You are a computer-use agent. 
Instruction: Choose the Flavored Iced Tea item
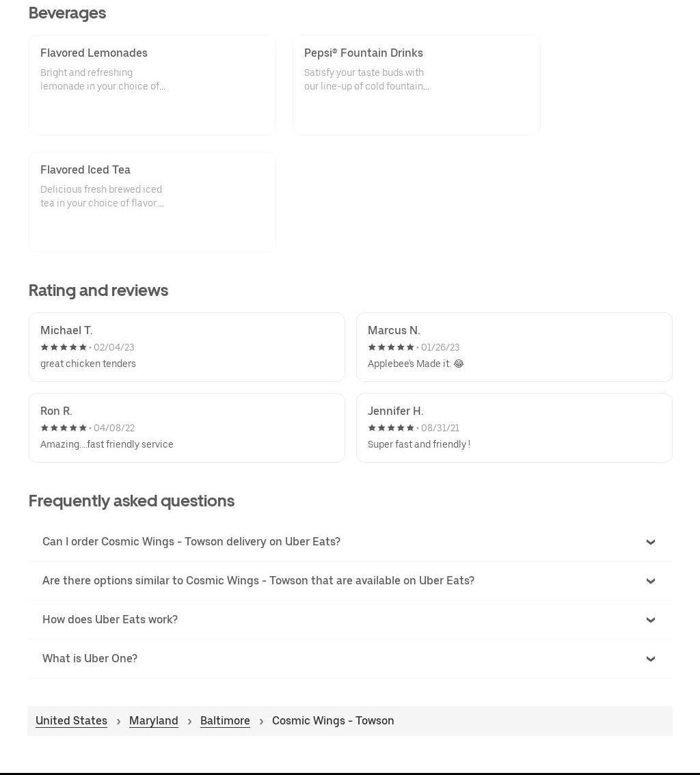click(152, 202)
